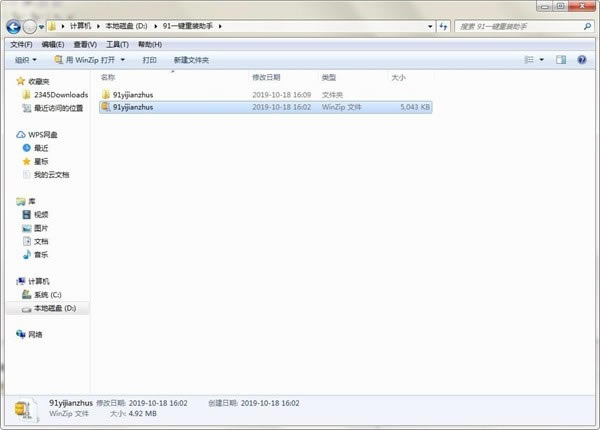Click 新建文件夹 button
Screen dimensions: 600x430
(x=191, y=60)
